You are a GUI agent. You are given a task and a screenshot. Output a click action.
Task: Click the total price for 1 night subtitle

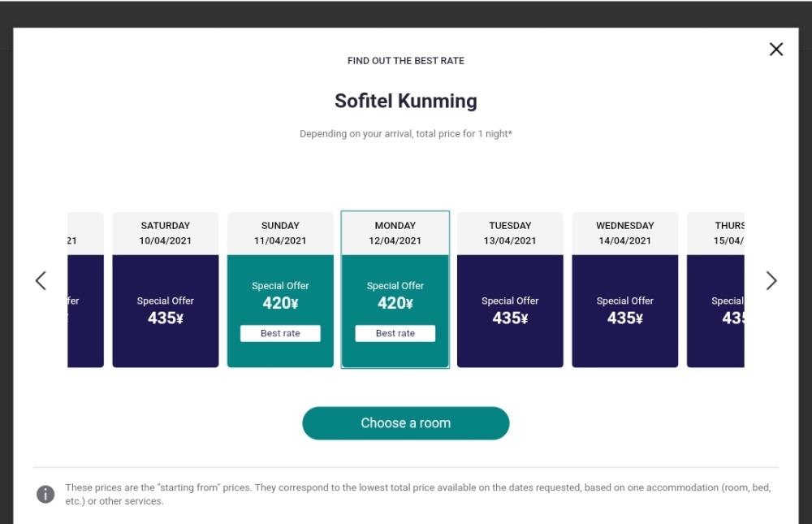tap(406, 134)
